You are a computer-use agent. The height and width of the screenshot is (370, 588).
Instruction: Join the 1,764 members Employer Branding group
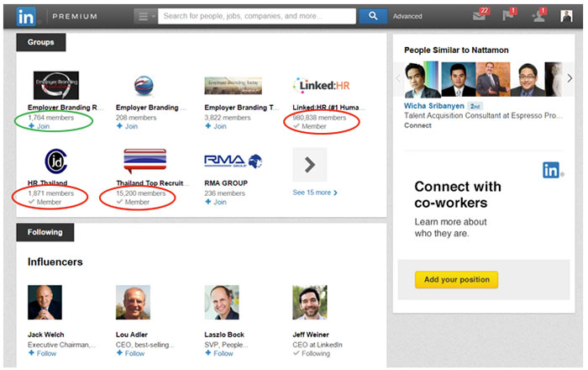[39, 126]
